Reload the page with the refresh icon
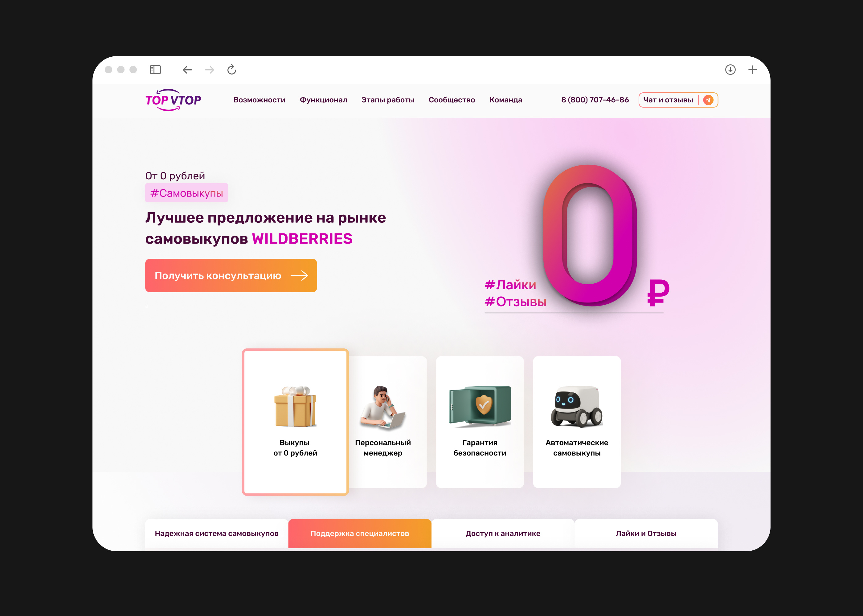Image resolution: width=863 pixels, height=616 pixels. click(231, 69)
